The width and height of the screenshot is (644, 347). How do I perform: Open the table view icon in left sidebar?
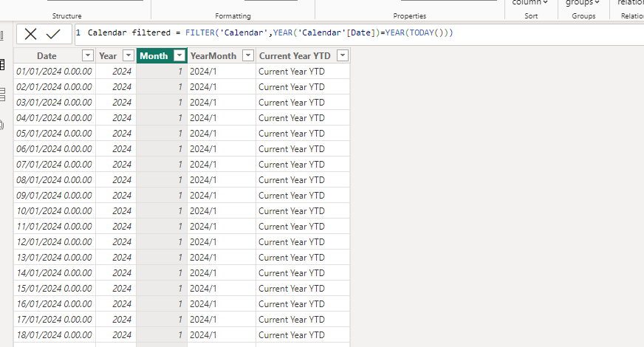[2, 64]
